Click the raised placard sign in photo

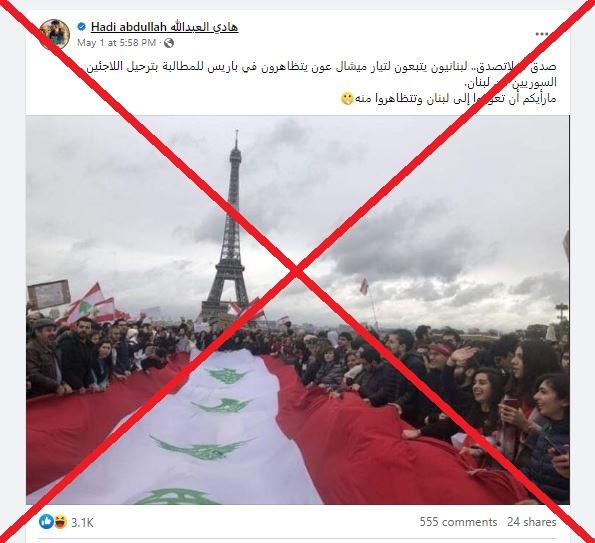click(x=49, y=294)
